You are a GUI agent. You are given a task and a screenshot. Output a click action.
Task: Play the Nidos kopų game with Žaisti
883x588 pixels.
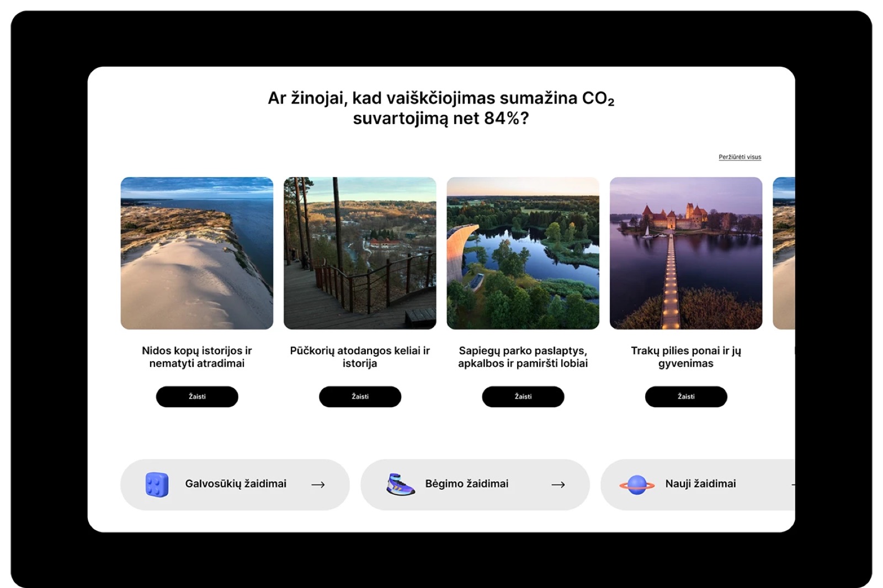coord(197,397)
